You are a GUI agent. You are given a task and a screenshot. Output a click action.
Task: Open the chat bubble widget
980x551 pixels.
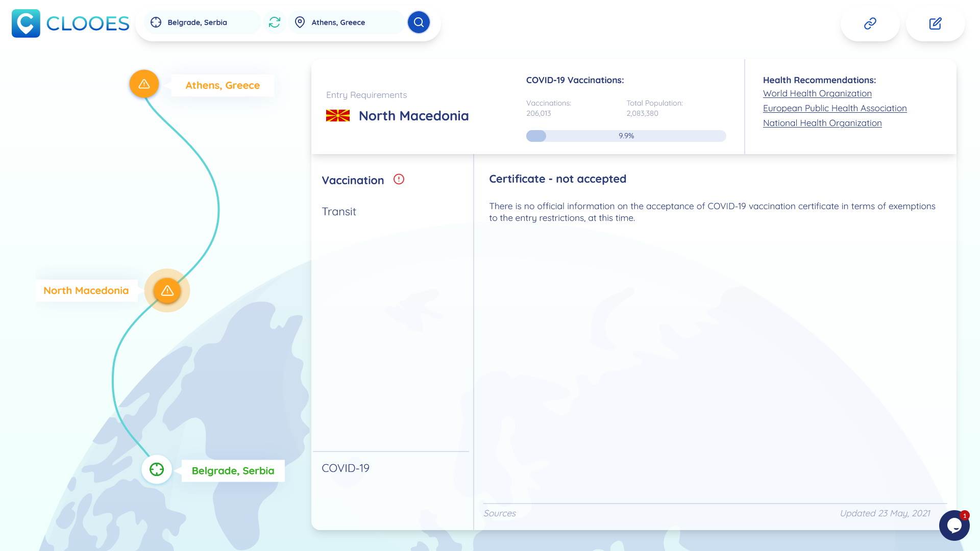[953, 525]
